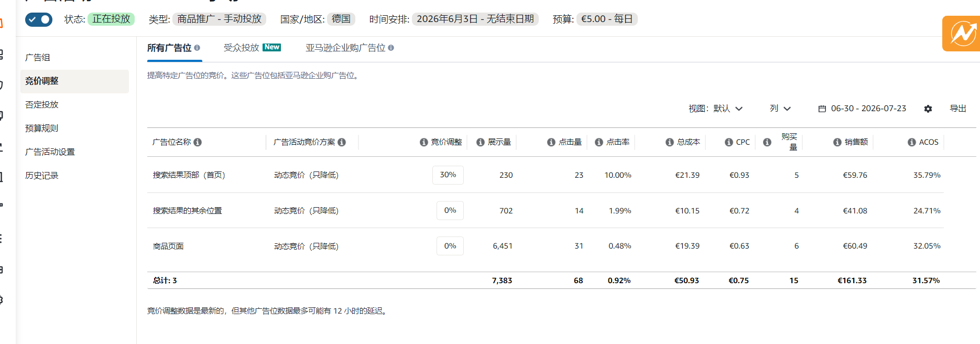The image size is (980, 344).
Task: Click total ACOS value 31.57%
Action: pos(926,281)
